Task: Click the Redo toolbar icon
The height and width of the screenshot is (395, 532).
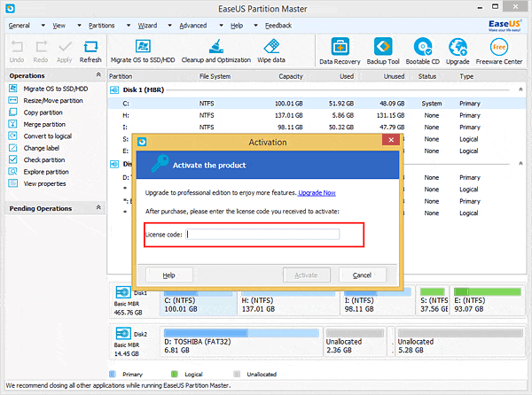Action: (x=41, y=47)
